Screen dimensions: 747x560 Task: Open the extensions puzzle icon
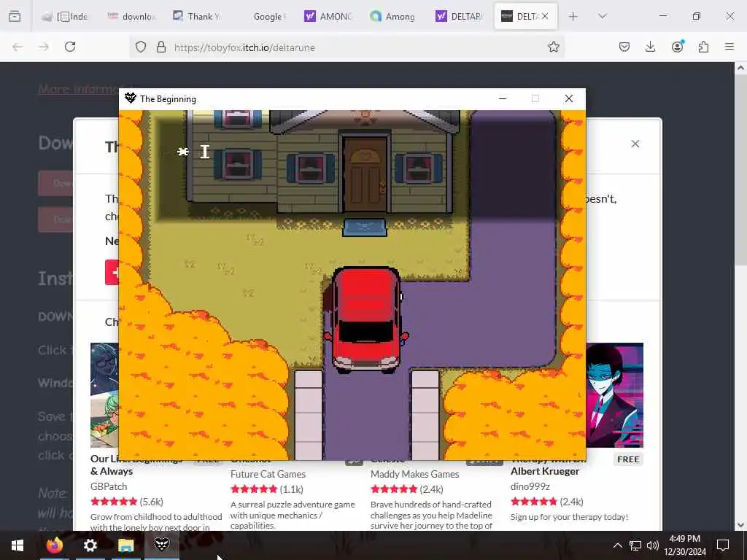[703, 47]
